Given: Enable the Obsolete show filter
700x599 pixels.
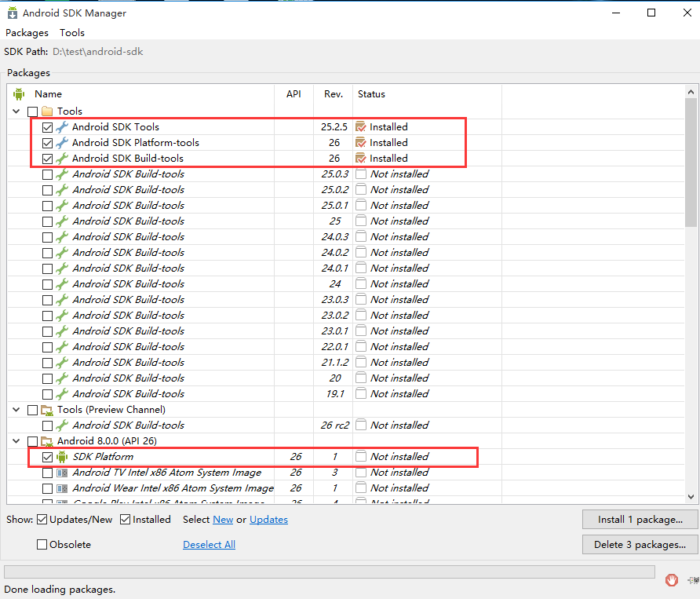Looking at the screenshot, I should point(42,545).
